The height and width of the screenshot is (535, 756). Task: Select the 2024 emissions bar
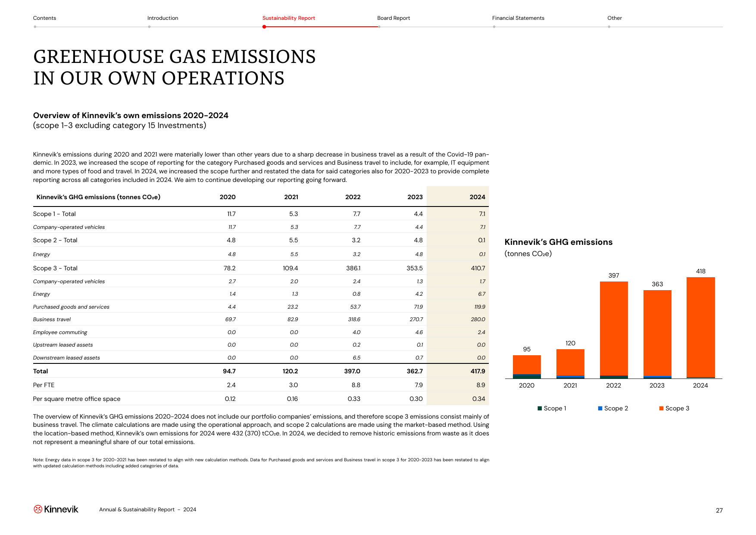coord(701,328)
